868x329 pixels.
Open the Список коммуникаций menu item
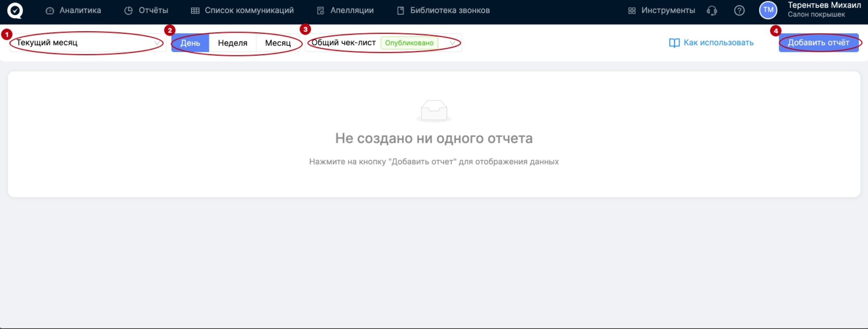tap(249, 11)
